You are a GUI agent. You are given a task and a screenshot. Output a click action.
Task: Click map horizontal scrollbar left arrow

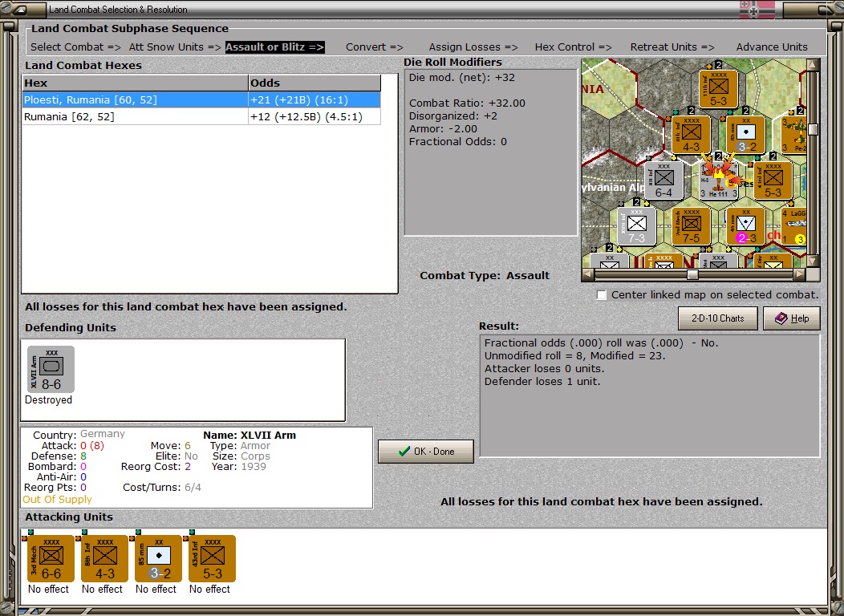(588, 274)
